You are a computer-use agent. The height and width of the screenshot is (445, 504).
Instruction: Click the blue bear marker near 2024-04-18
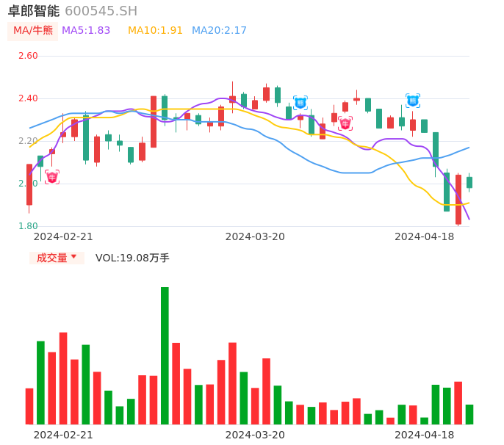pos(413,101)
